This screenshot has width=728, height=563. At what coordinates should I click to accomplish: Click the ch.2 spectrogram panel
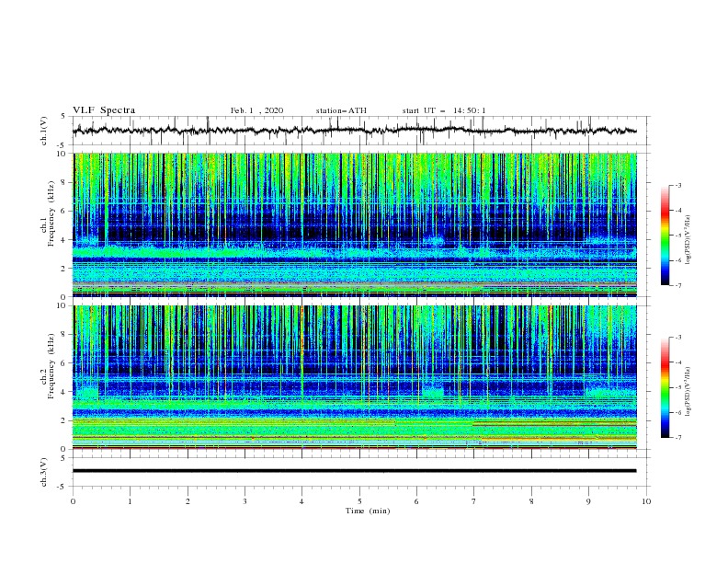tap(355, 377)
